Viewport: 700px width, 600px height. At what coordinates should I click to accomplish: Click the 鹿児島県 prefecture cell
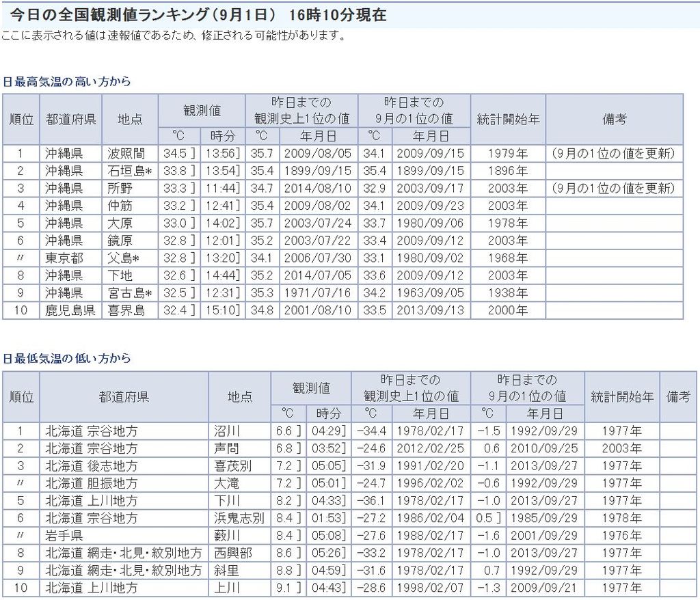pos(70,310)
